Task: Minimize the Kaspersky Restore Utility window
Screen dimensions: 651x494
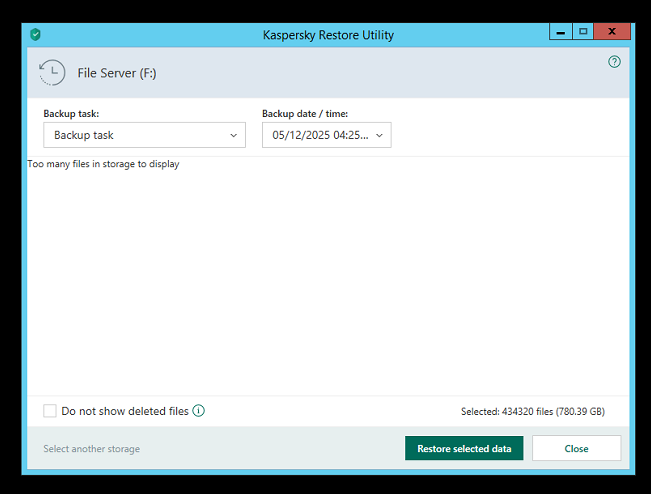Action: tap(560, 32)
